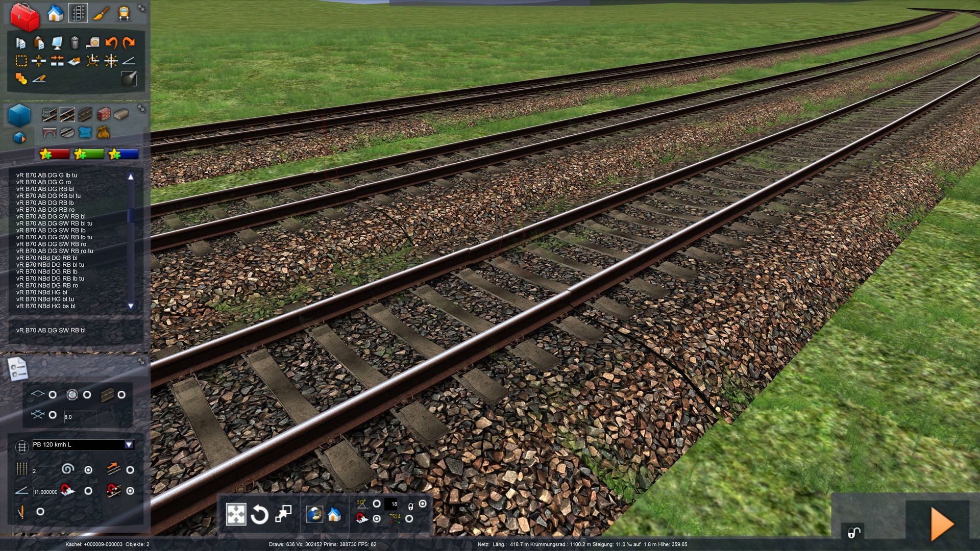The width and height of the screenshot is (980, 551).
Task: Click the red toolbox icon
Action: pos(24,16)
